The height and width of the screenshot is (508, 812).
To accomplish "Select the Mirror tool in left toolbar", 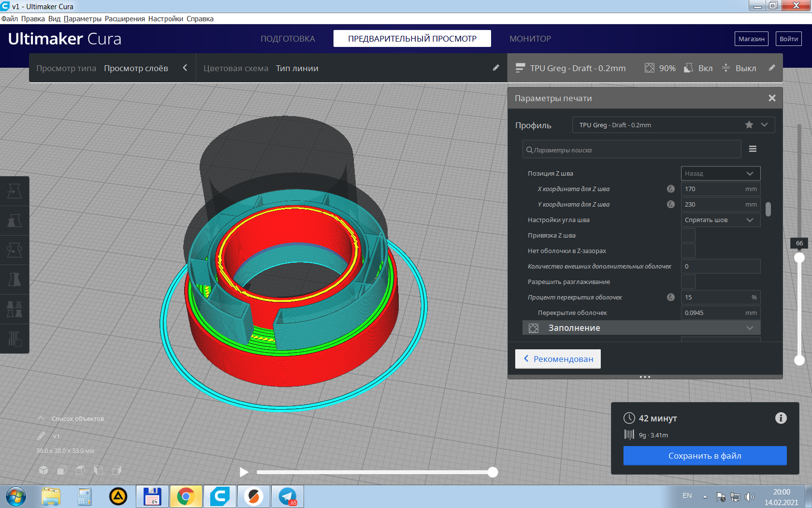I will point(14,280).
